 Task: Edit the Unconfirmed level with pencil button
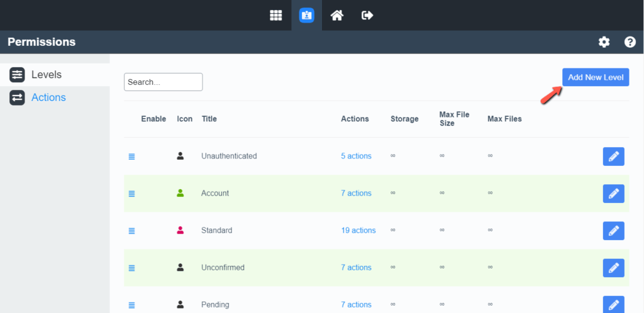(x=614, y=268)
